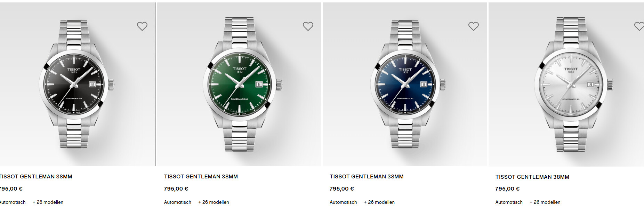Open the black dial Tissot watch image
The image size is (644, 209).
pyautogui.click(x=77, y=85)
